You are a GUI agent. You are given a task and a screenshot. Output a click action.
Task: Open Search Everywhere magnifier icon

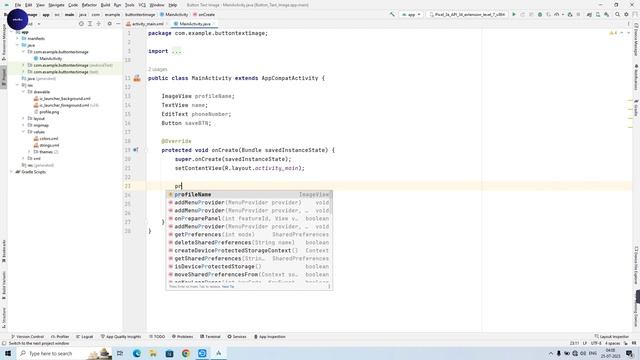click(618, 14)
